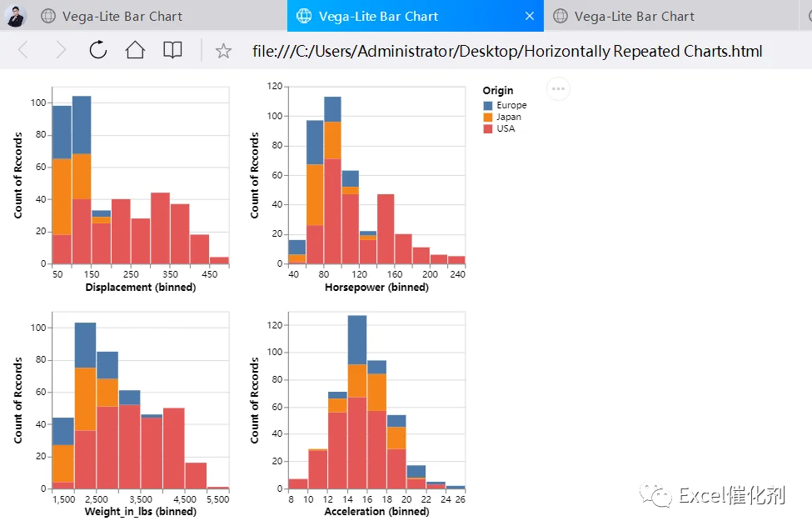
Task: Go forward to the next page
Action: click(x=61, y=50)
